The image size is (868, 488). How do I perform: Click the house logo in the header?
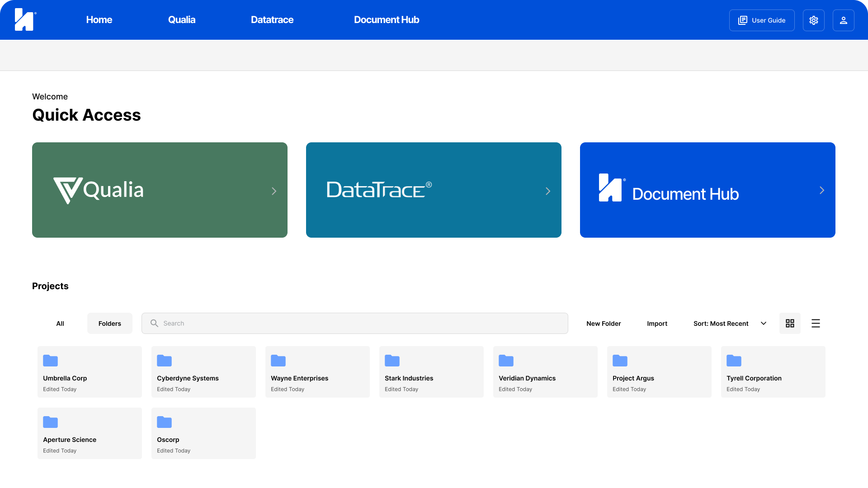tap(25, 19)
